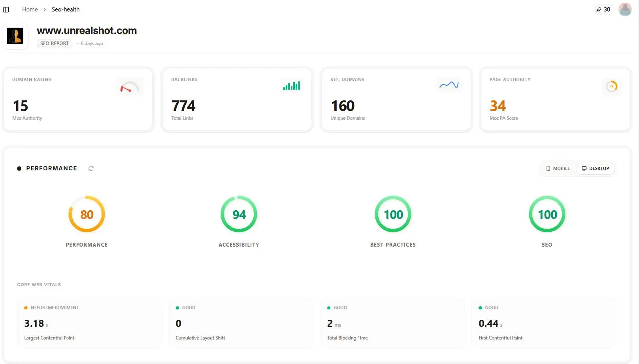The height and width of the screenshot is (364, 639).
Task: Click the www.unrealshot.com heading
Action: coord(87,31)
